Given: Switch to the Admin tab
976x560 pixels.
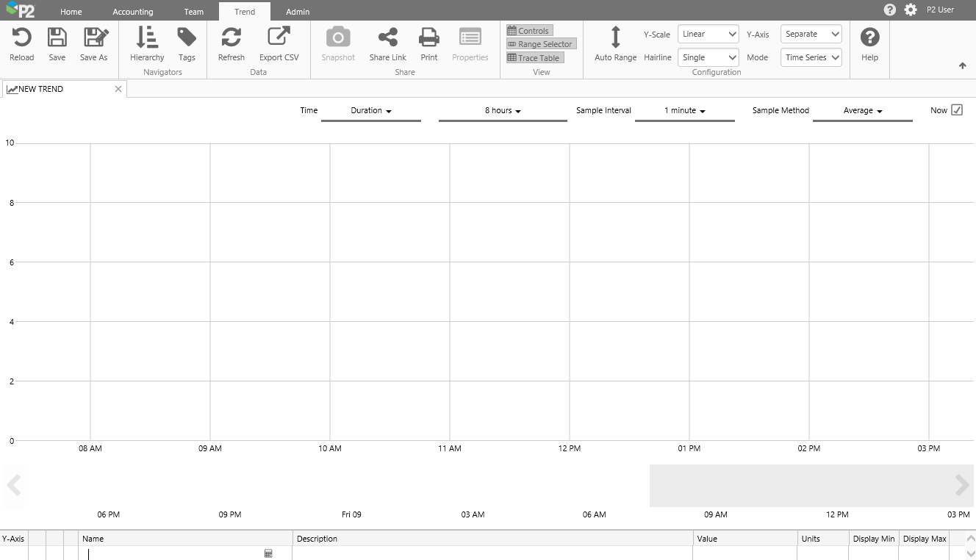Looking at the screenshot, I should 298,12.
